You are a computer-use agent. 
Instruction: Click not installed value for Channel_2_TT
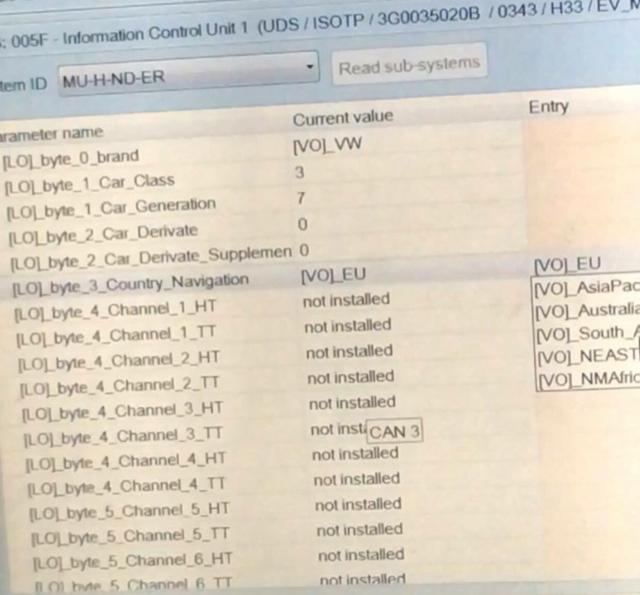[351, 378]
